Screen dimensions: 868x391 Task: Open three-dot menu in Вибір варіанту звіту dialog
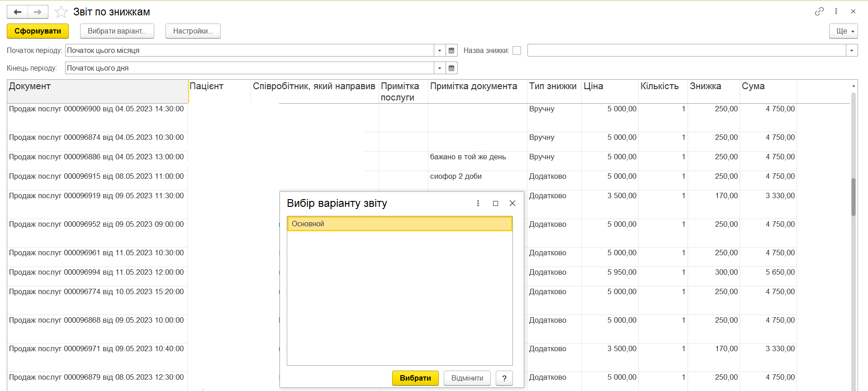pos(478,203)
